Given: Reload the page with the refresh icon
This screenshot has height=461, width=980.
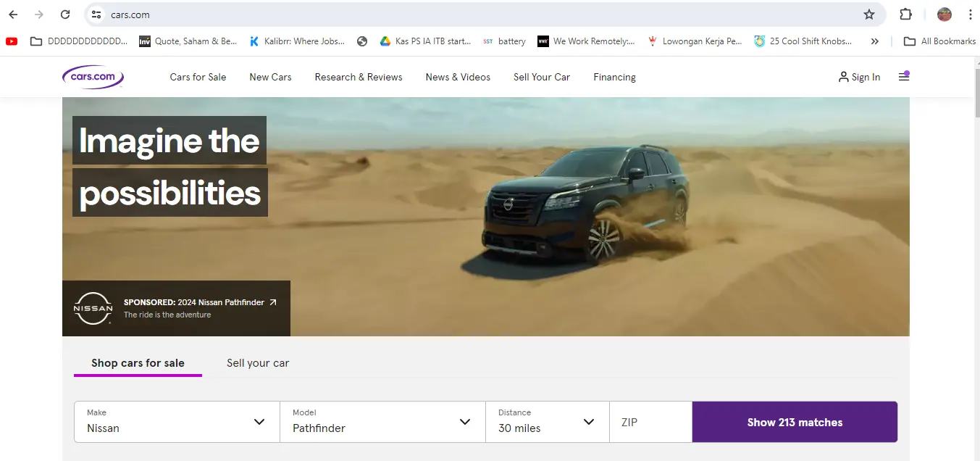Looking at the screenshot, I should [x=65, y=14].
